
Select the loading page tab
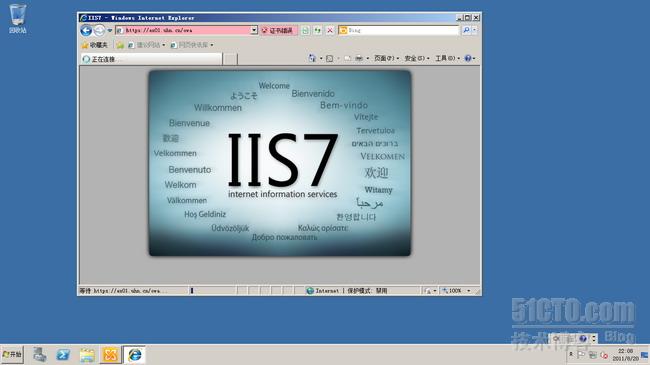pyautogui.click(x=151, y=59)
